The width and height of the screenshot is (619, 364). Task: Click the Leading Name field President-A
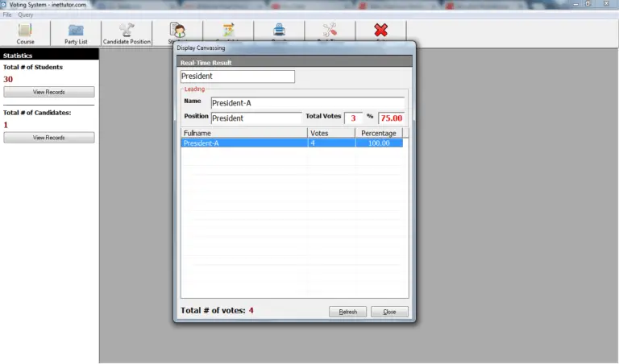tap(308, 103)
